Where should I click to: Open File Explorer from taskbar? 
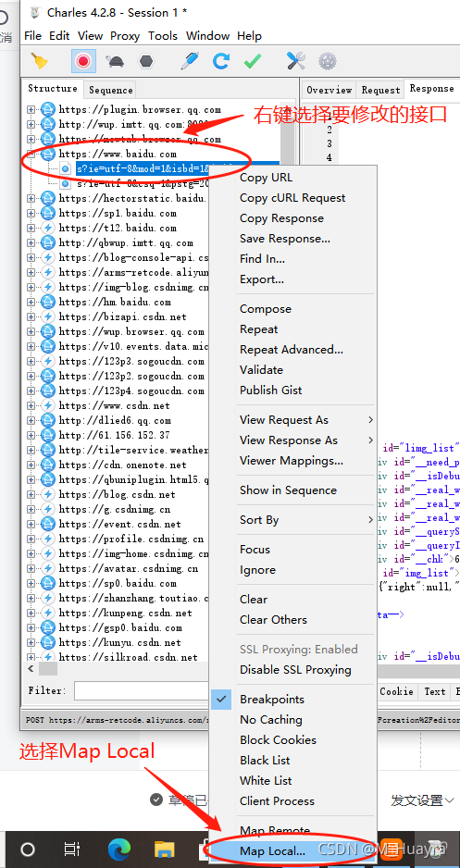[x=164, y=849]
